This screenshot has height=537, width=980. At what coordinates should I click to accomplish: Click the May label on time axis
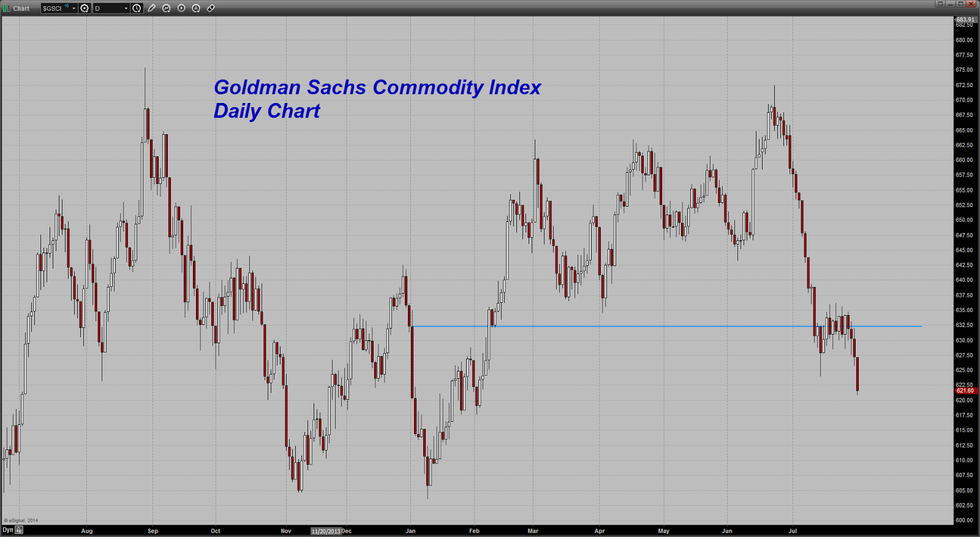[x=664, y=531]
